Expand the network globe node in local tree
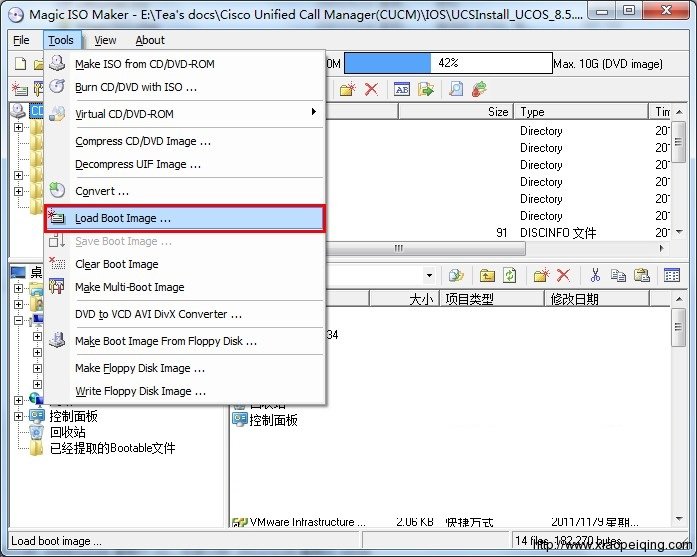 coord(18,401)
